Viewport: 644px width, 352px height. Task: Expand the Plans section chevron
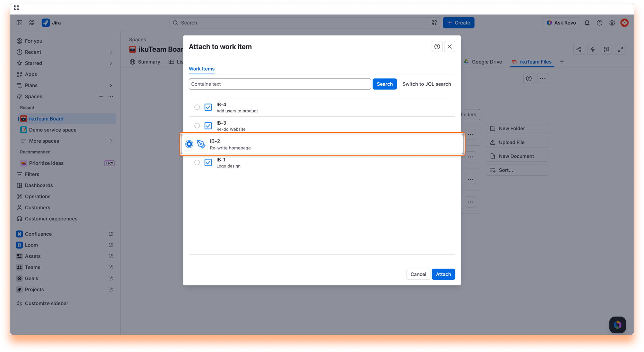tap(111, 85)
